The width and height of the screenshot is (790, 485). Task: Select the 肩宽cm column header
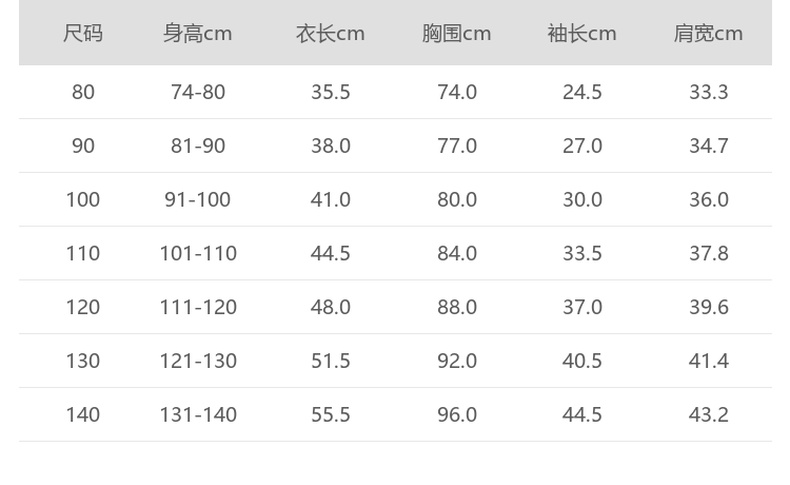[708, 33]
